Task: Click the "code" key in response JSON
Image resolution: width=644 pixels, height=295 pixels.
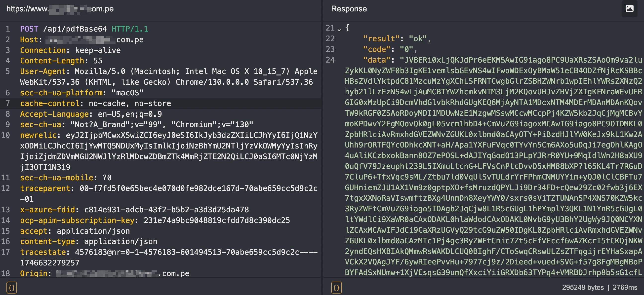Action: pos(376,49)
